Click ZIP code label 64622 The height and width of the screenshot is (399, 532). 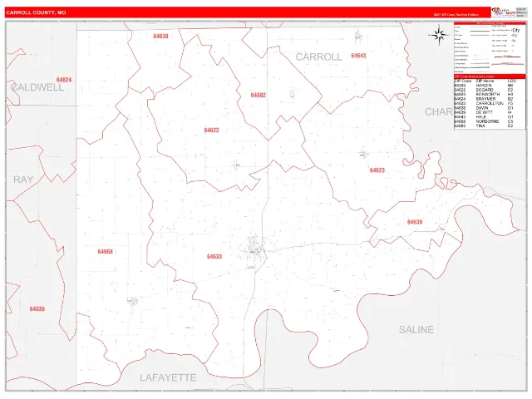(212, 130)
